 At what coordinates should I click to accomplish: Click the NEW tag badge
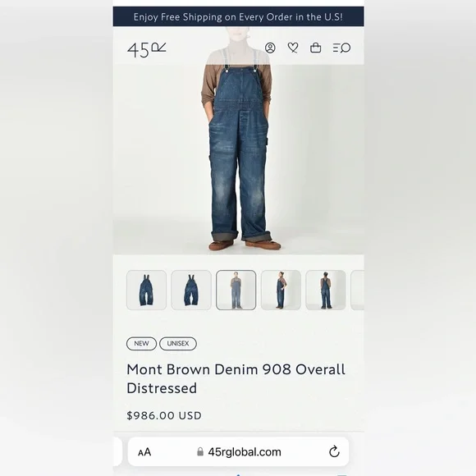[x=141, y=344]
